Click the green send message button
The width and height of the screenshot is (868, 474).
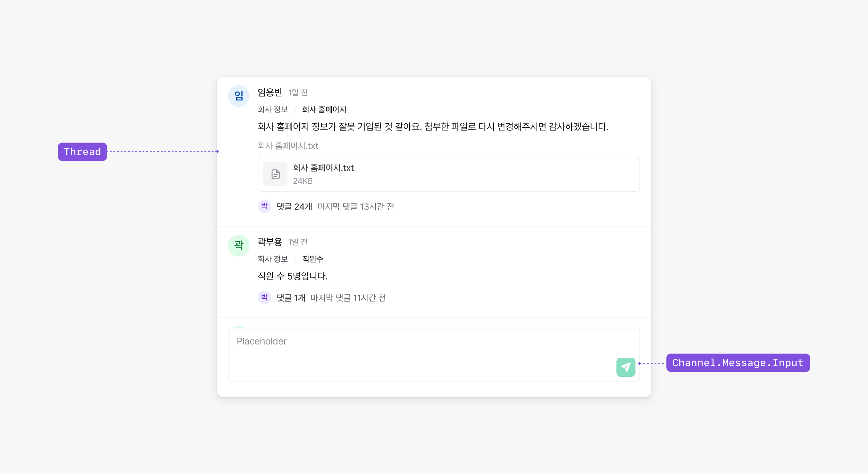[625, 367]
